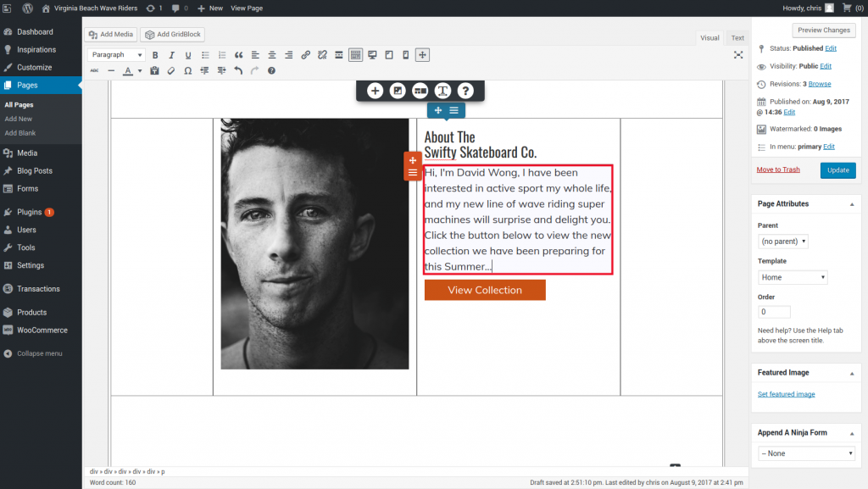The width and height of the screenshot is (868, 489).
Task: Click the blue Update button
Action: point(837,170)
